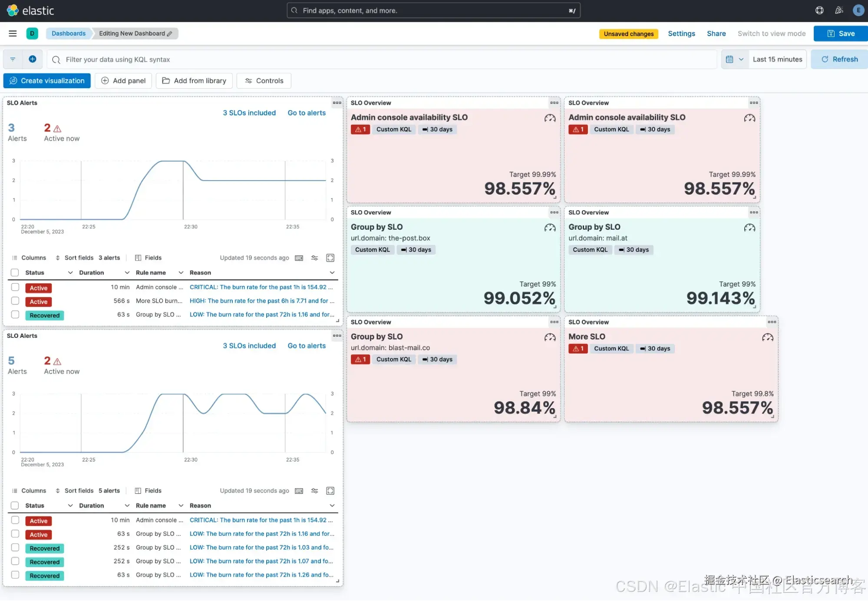Screen dimensions: 868x601
Task: Select all alerts via the first table header checkbox
Action: pos(15,273)
